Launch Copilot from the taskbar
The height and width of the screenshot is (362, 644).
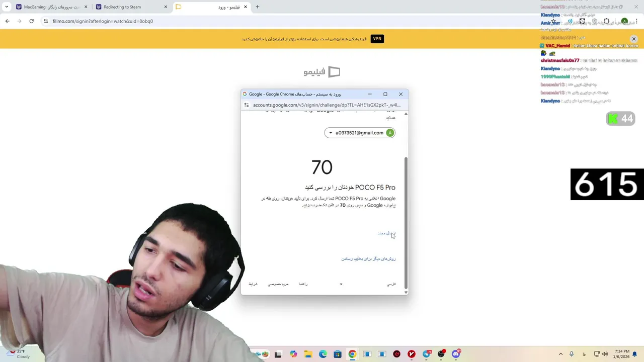[x=293, y=354]
